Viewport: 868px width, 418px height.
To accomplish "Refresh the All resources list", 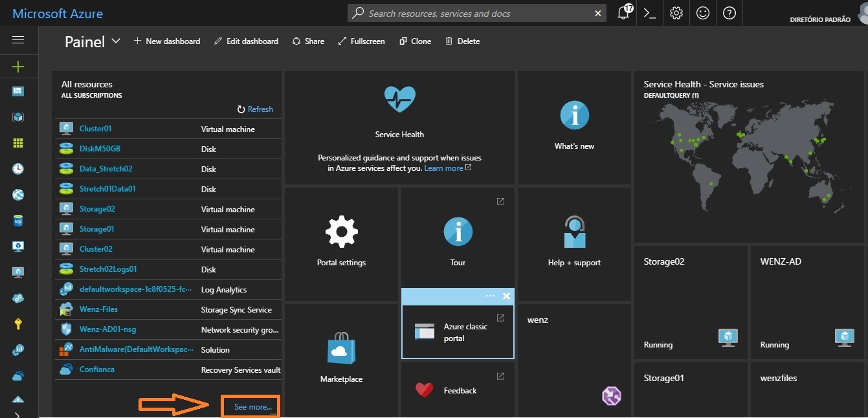I will click(x=255, y=109).
